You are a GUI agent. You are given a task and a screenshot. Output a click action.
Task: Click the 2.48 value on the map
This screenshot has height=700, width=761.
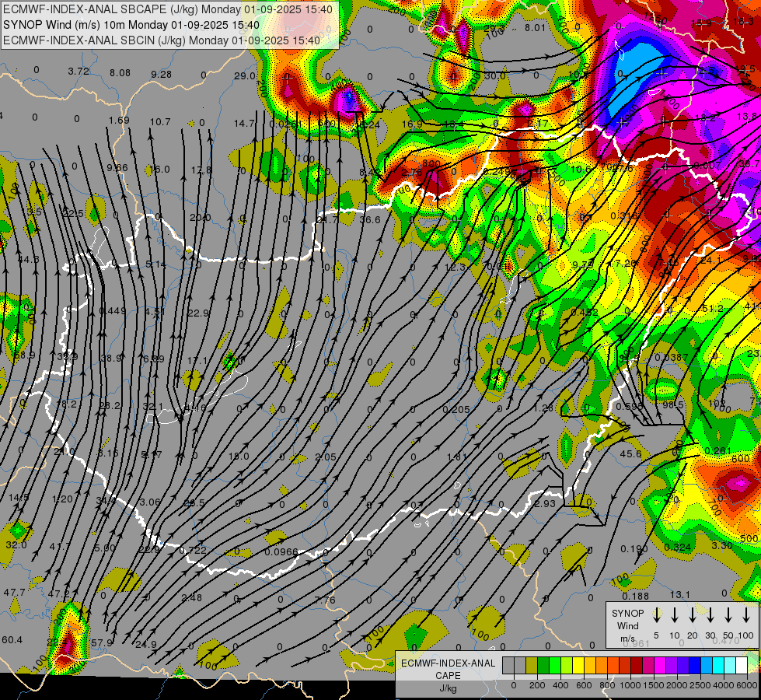(192, 597)
